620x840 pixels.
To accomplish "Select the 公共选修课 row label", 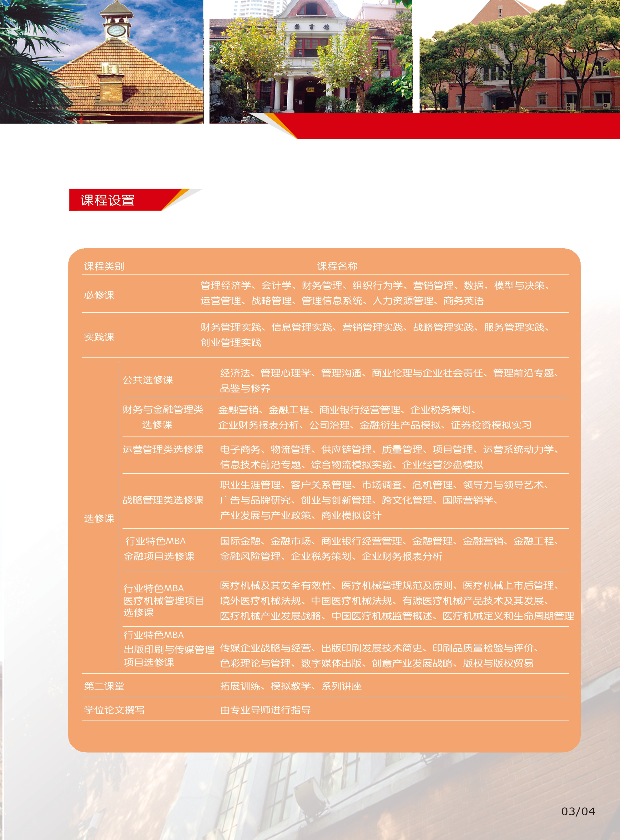I will 148,380.
